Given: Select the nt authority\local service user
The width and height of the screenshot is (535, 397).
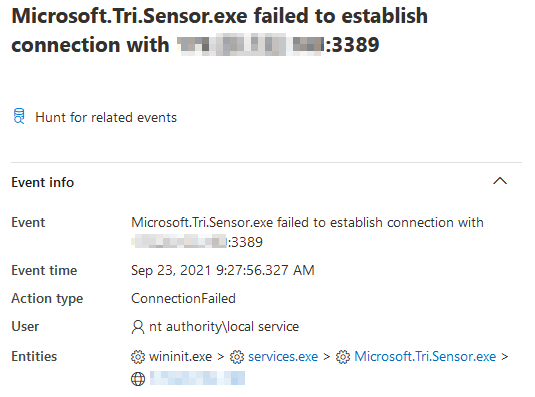Looking at the screenshot, I should tap(224, 326).
